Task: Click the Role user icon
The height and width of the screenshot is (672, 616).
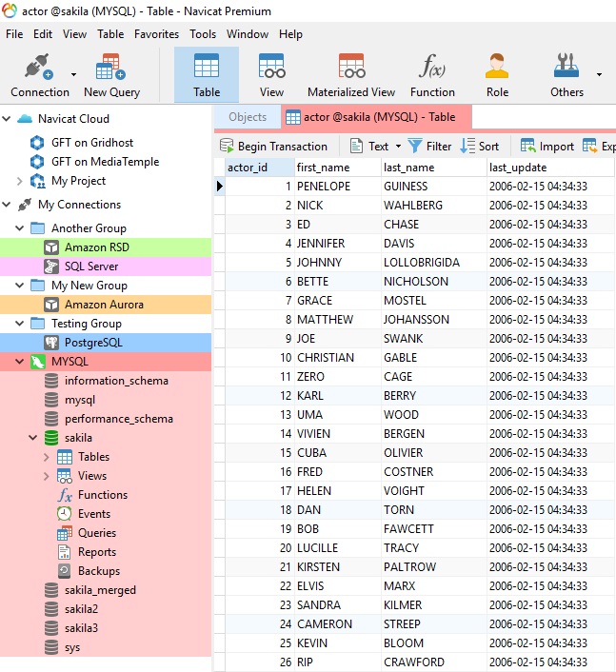Action: point(497,66)
